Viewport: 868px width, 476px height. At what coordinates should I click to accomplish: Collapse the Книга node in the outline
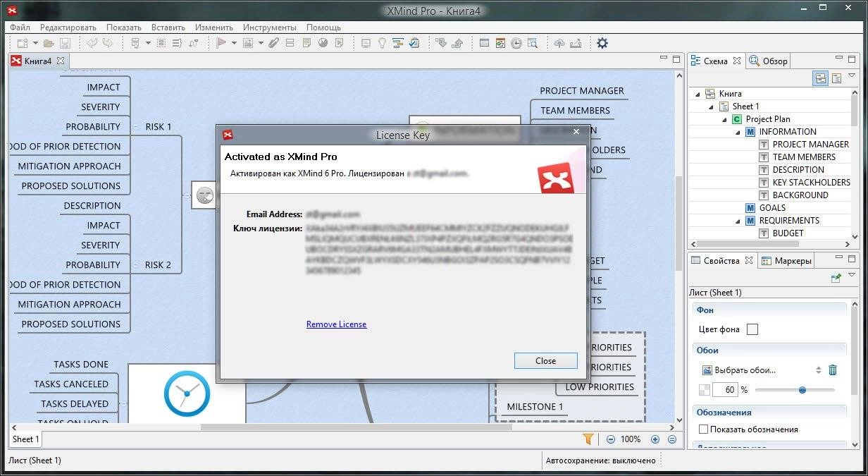(698, 93)
